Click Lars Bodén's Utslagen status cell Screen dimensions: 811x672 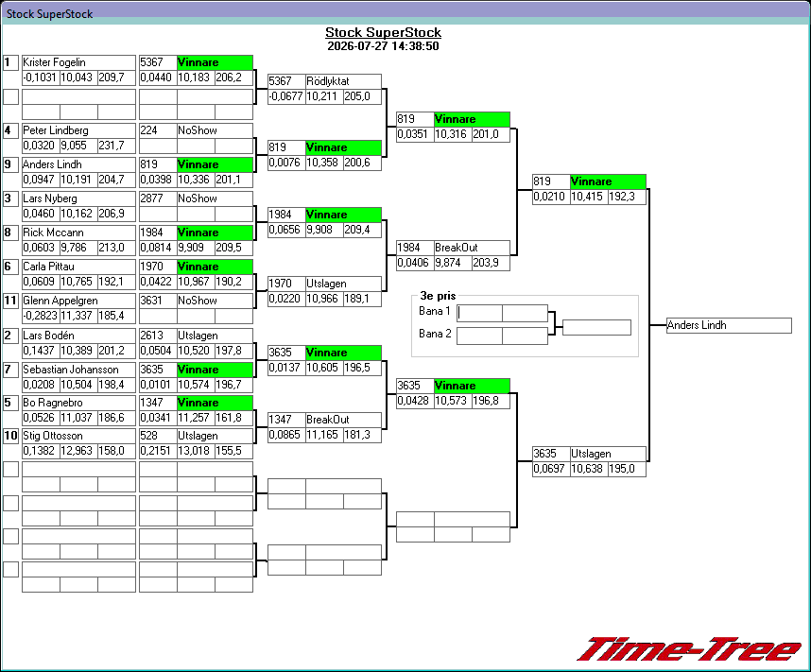click(x=215, y=336)
